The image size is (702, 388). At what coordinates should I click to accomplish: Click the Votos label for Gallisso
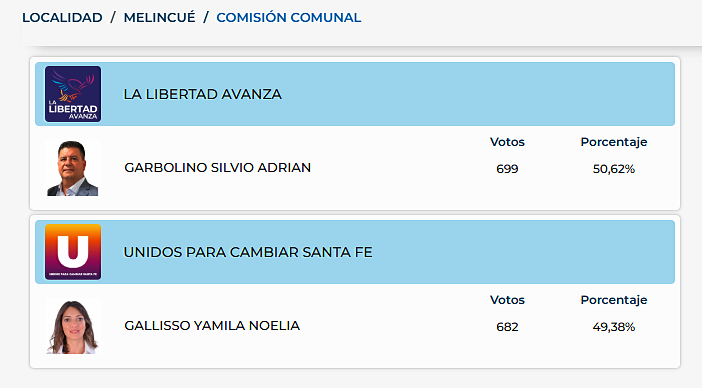coord(507,300)
